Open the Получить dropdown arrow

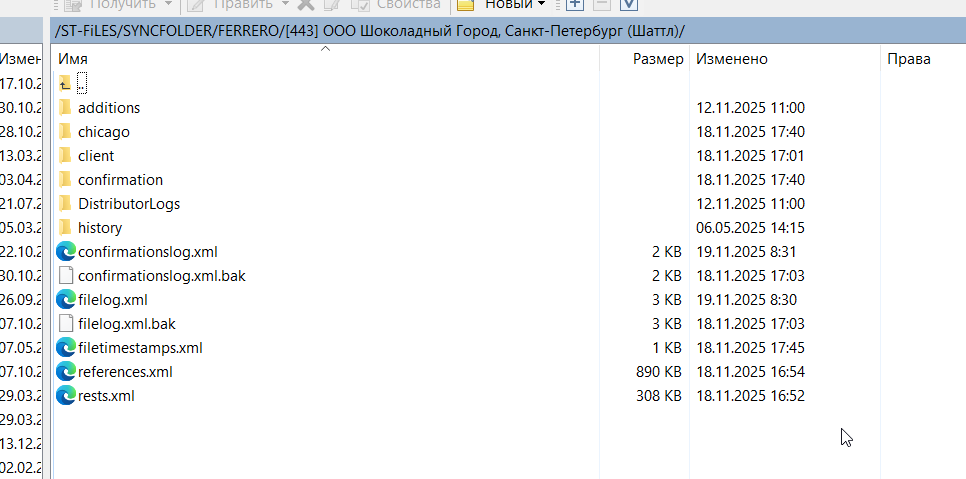click(168, 4)
